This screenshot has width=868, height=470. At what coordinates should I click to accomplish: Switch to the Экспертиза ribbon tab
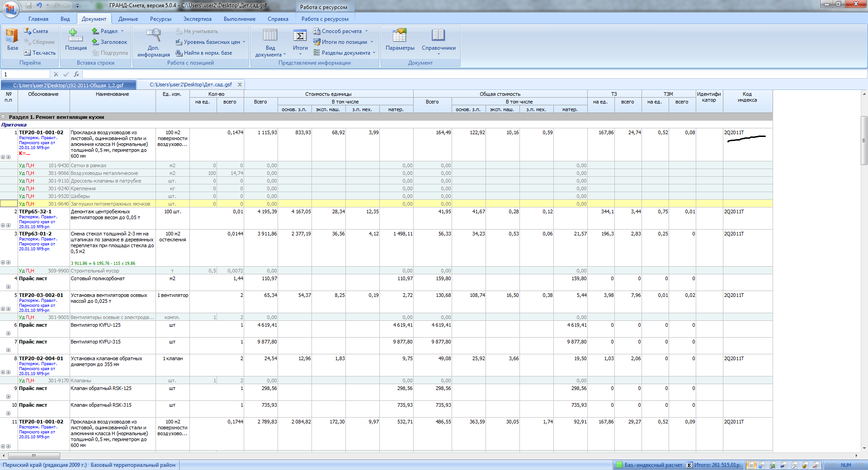click(197, 19)
